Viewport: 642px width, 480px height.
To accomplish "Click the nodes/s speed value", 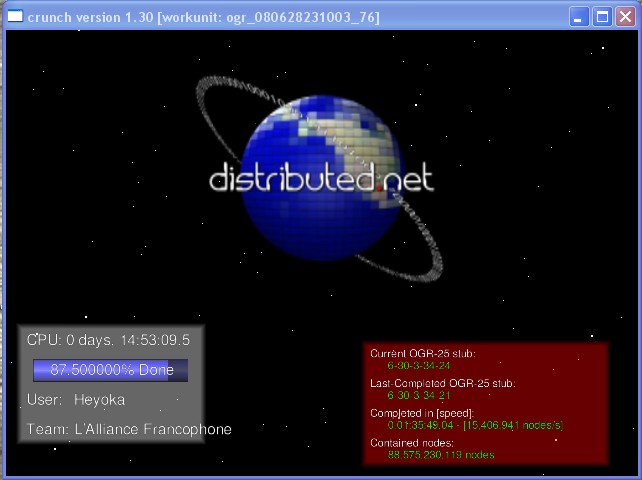I will 513,425.
